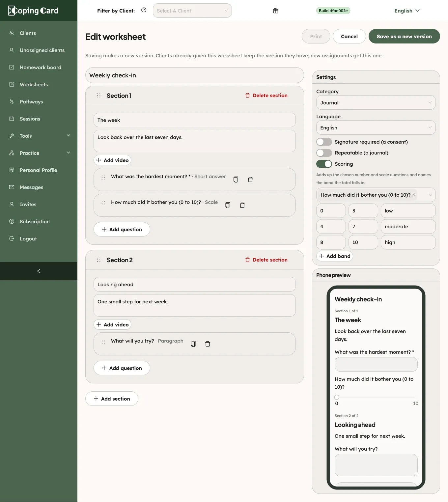Open the Select A Client dropdown
The width and height of the screenshot is (448, 502).
click(x=192, y=11)
